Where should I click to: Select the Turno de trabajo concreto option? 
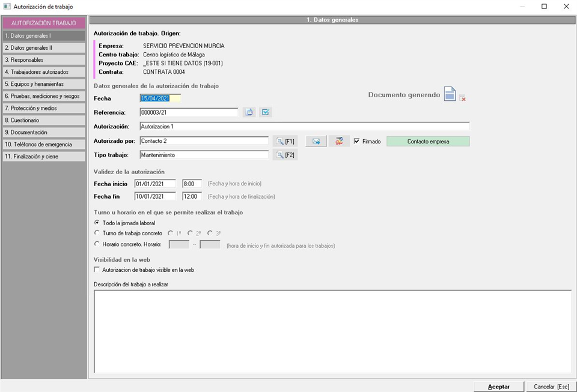click(98, 233)
